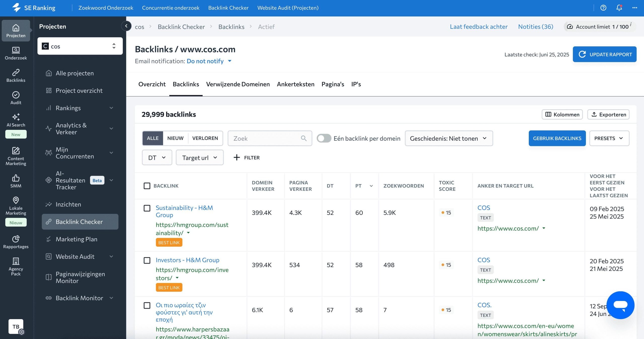Open the Target url filter dropdown
Screen dimensions: 644x339
[x=200, y=158]
